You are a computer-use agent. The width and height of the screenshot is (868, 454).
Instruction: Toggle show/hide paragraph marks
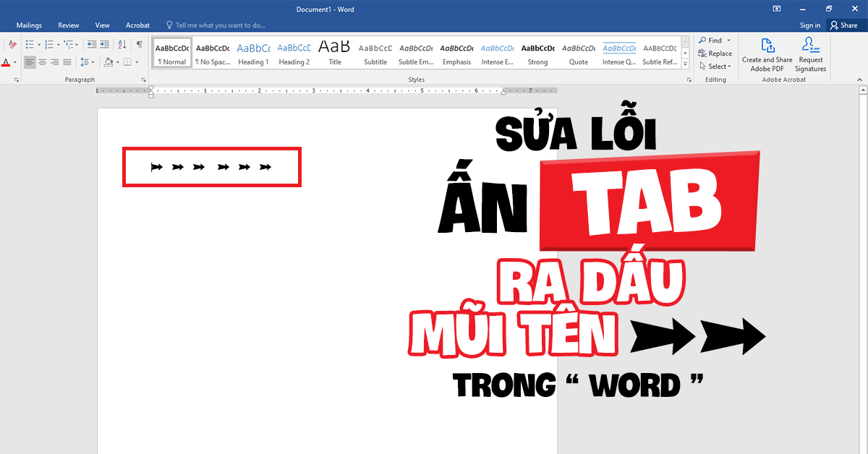[140, 44]
